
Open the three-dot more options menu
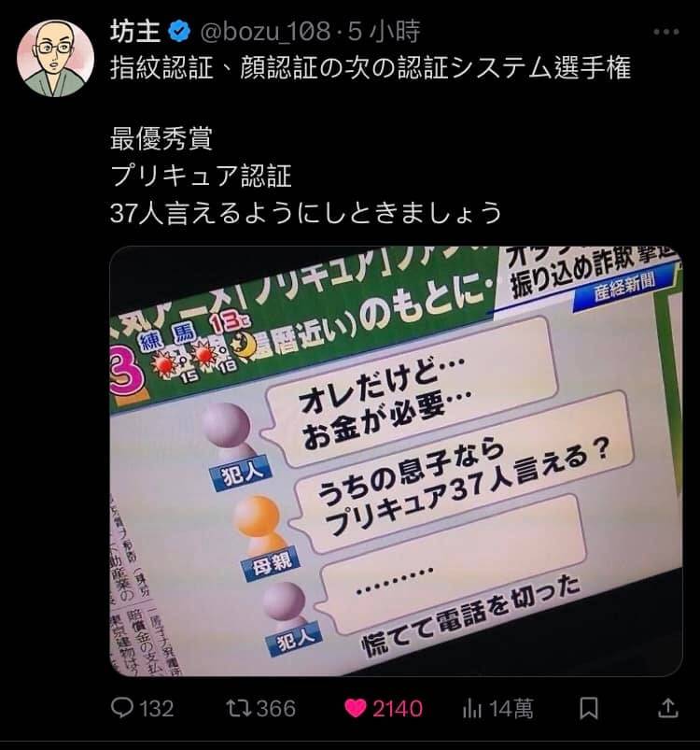pos(665,32)
